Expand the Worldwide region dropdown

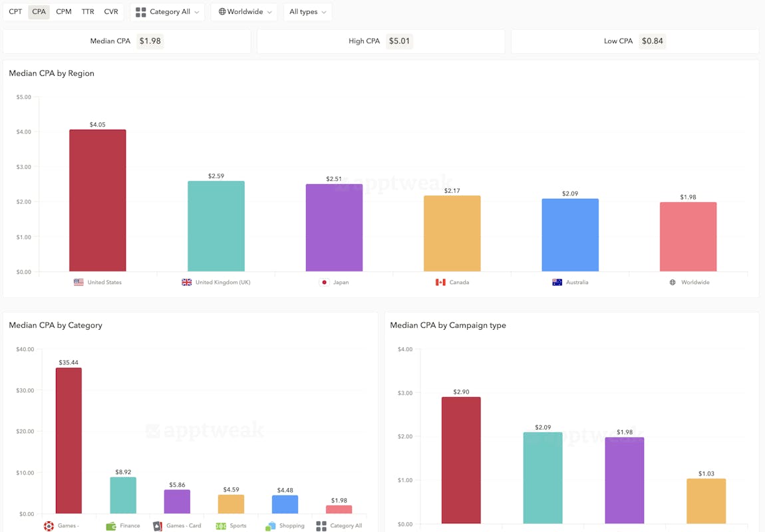point(244,12)
